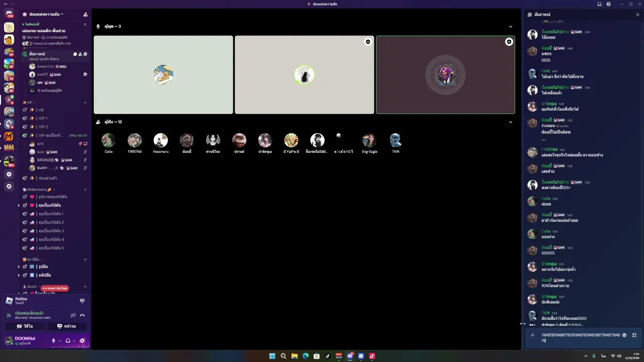
Task: Collapse the audience section chevron
Action: tap(510, 122)
